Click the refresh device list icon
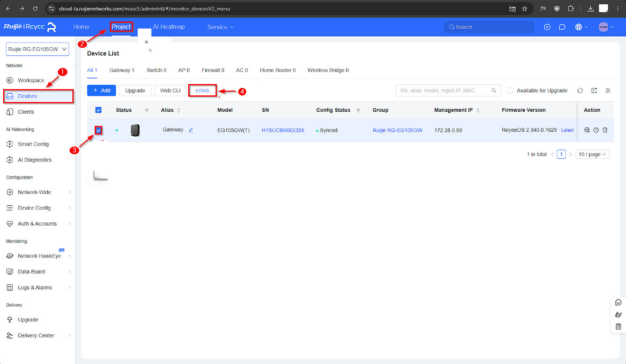The height and width of the screenshot is (364, 626). 580,90
